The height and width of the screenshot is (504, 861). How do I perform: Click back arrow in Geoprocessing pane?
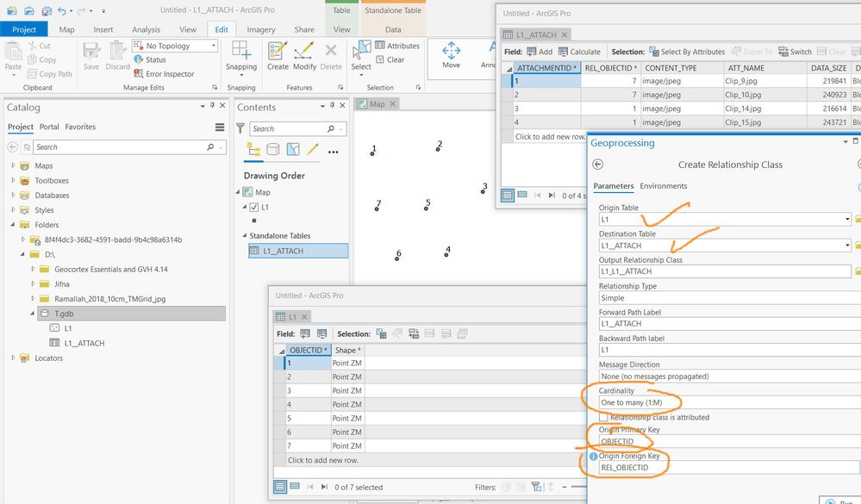(x=598, y=165)
